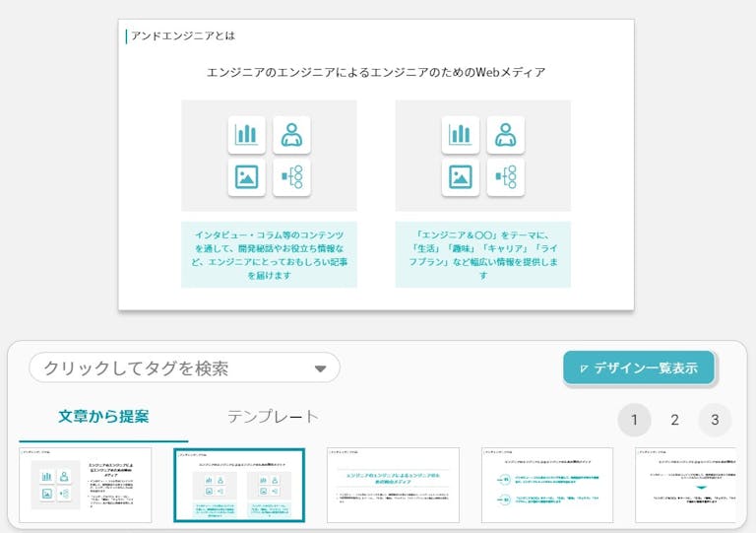This screenshot has height=533, width=756.
Task: Click the bar chart icon in left card
Action: point(246,135)
